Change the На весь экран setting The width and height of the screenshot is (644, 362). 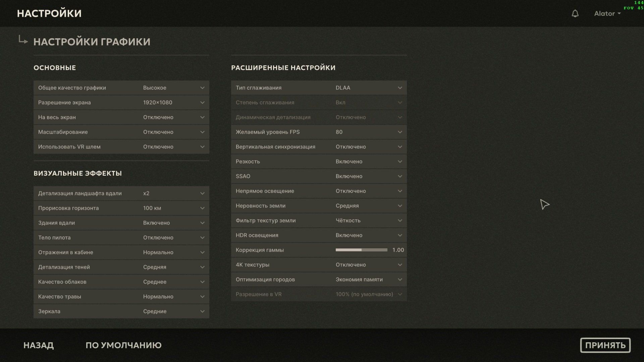(x=121, y=117)
